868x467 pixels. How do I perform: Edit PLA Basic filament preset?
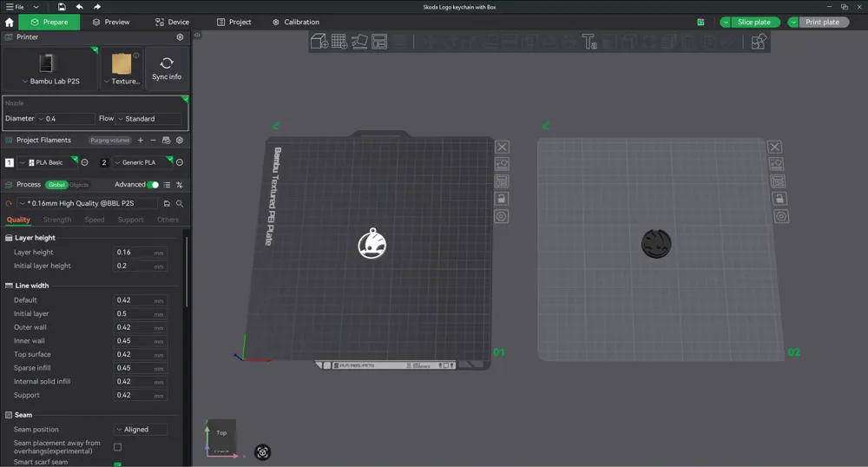pyautogui.click(x=84, y=162)
